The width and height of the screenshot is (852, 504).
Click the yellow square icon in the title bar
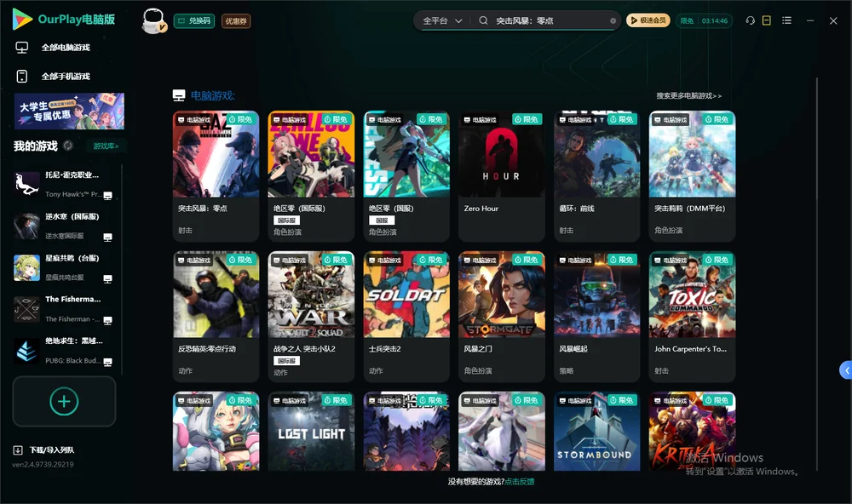pyautogui.click(x=767, y=20)
